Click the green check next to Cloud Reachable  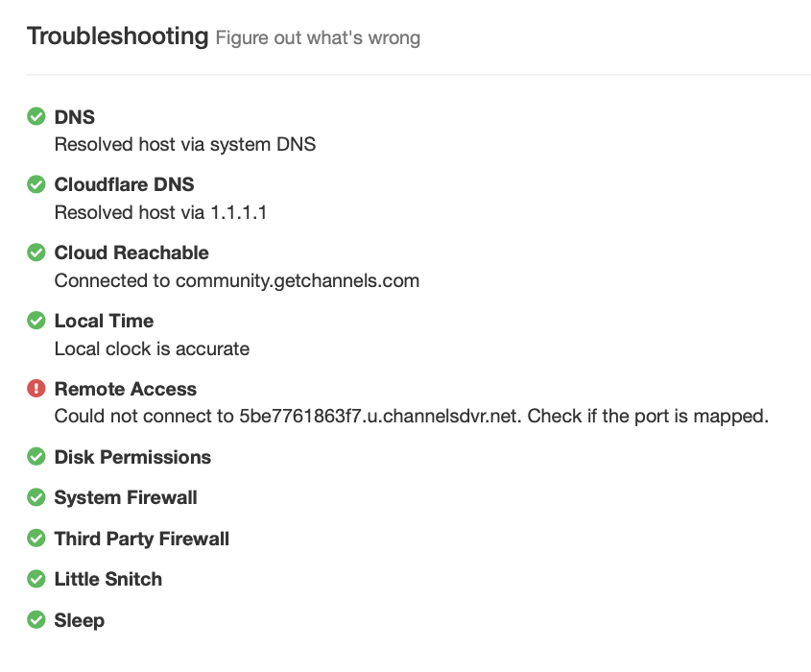coord(36,252)
